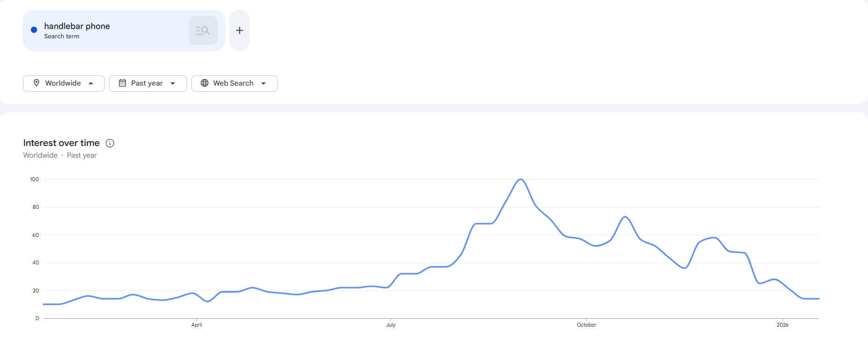Screen dimensions: 868x343
Task: Edit the handlebar phone search term
Action: click(x=77, y=26)
